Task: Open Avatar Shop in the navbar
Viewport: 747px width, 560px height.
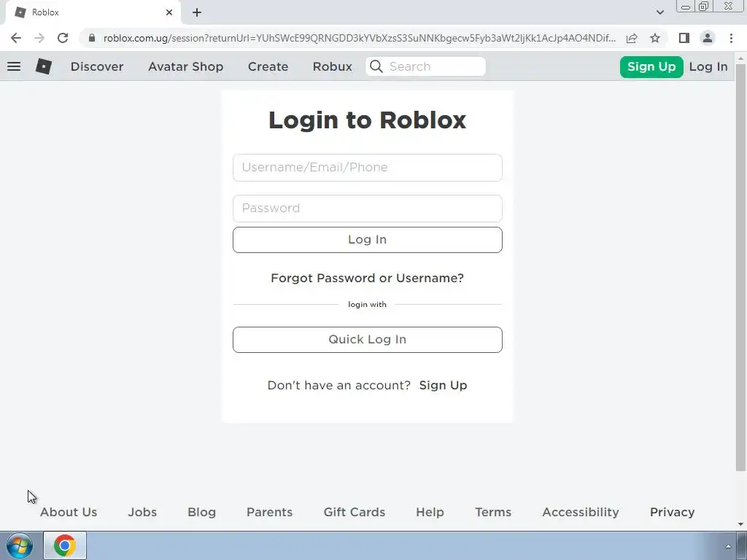Action: click(x=186, y=66)
